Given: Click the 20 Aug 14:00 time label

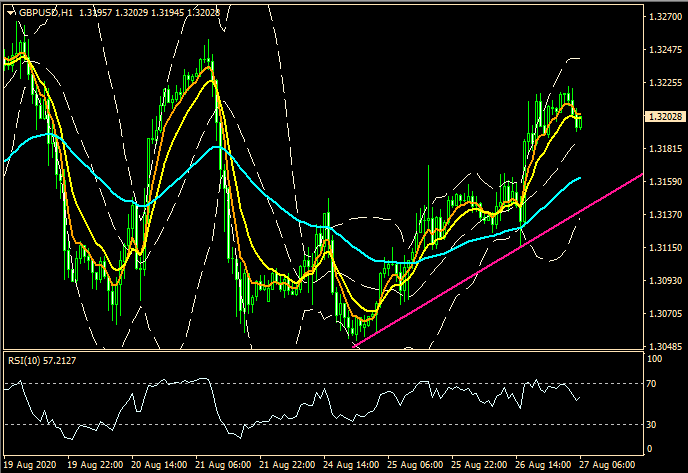Looking at the screenshot, I should (160, 465).
